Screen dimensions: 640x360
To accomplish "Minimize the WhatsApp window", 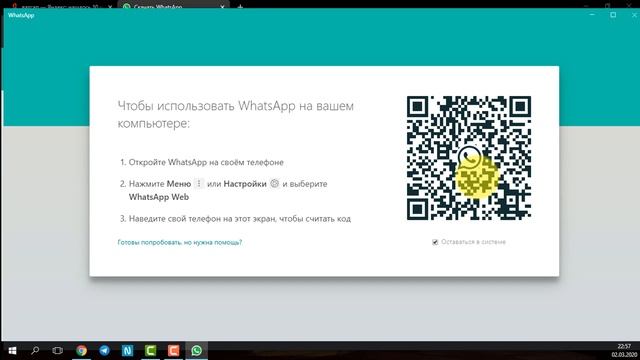I will pos(592,15).
